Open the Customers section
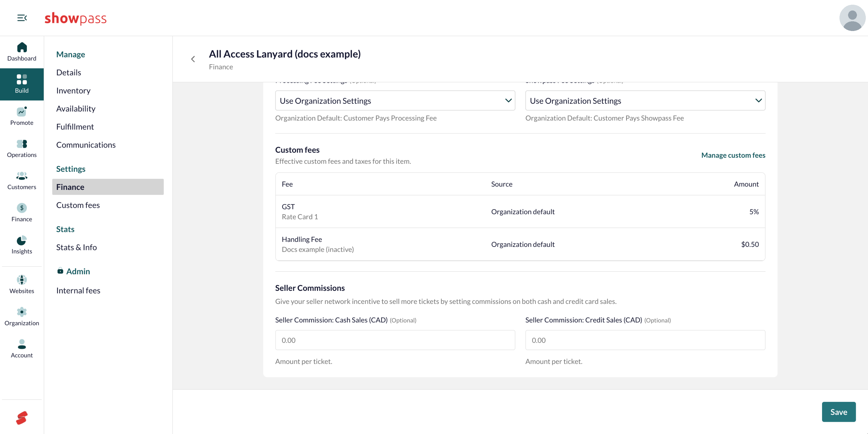Screen dimensions: 868x434 (22, 181)
